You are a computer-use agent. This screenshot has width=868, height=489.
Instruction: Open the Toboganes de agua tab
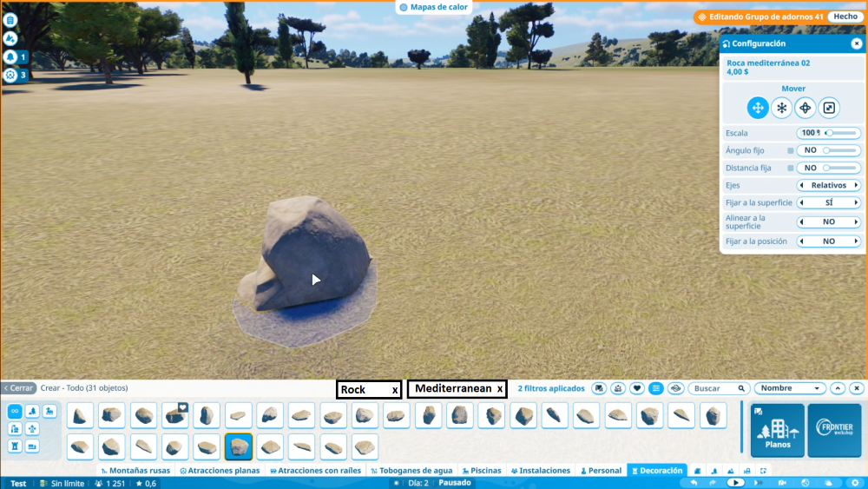click(411, 471)
